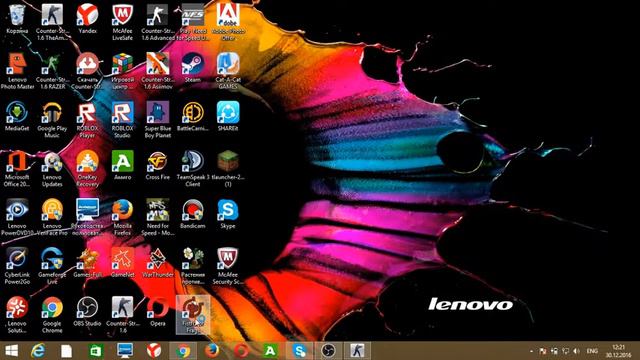Launch the Cross Fire desktop shortcut
The image size is (640, 360).
pyautogui.click(x=158, y=165)
